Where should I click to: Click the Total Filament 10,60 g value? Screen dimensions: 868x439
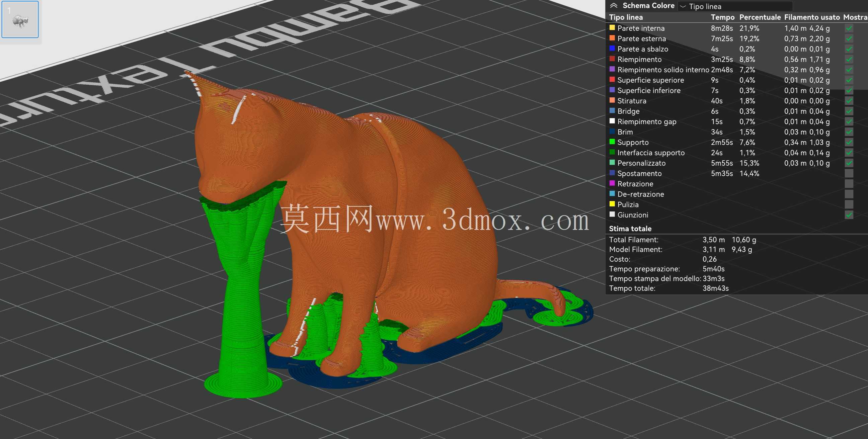click(x=744, y=240)
